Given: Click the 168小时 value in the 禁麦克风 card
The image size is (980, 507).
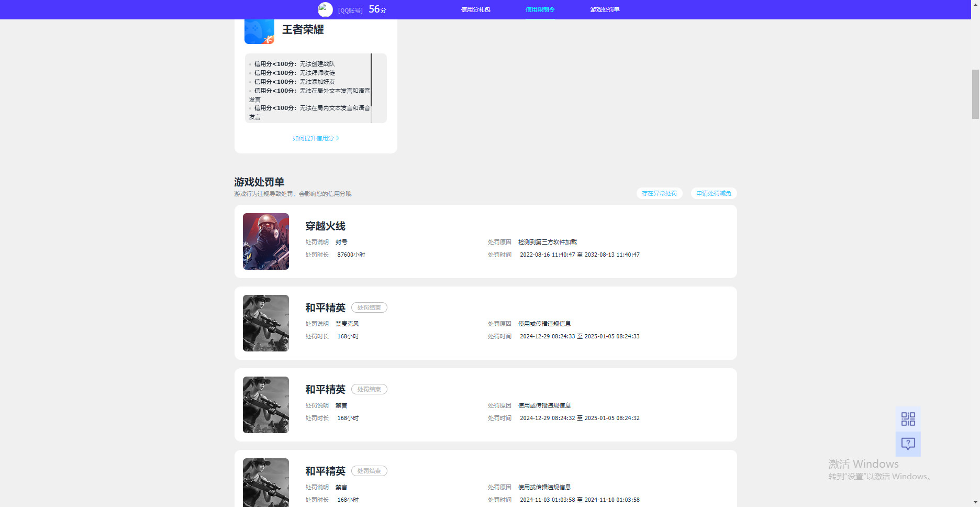Looking at the screenshot, I should [x=348, y=336].
